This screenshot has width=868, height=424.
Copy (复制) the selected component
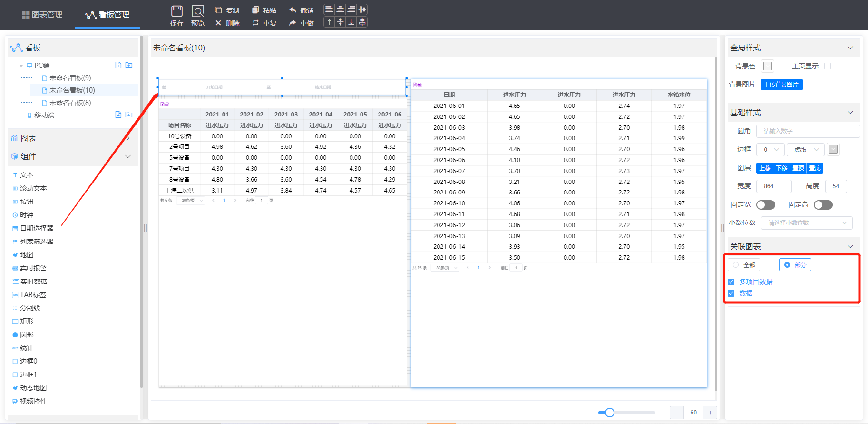227,10
